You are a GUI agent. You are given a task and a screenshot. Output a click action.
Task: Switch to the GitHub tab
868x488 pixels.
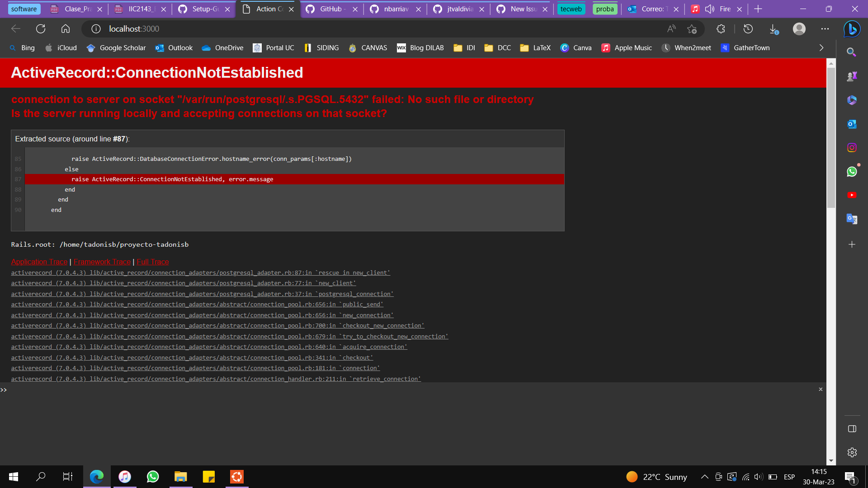point(330,9)
